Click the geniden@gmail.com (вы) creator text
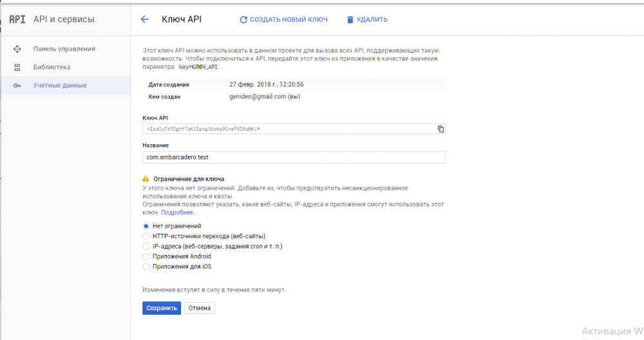Image resolution: width=644 pixels, height=340 pixels. [265, 97]
